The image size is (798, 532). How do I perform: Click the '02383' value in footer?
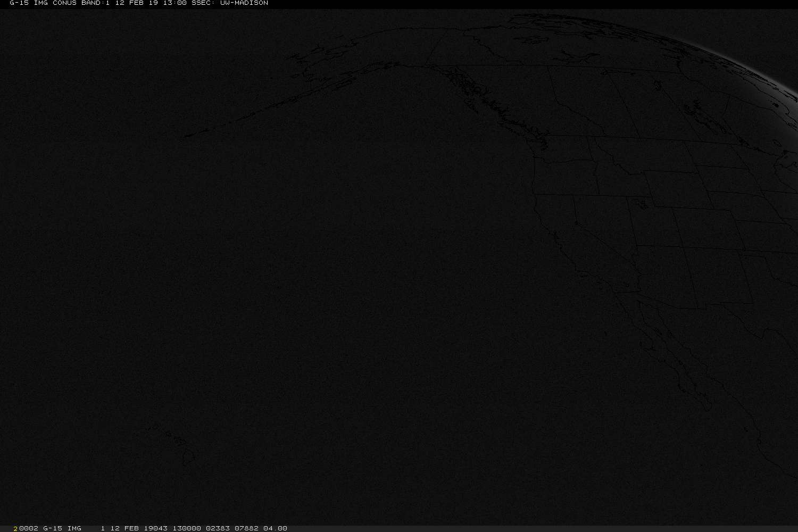tap(218, 528)
